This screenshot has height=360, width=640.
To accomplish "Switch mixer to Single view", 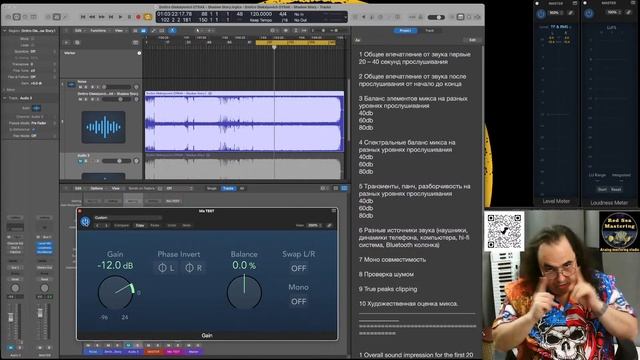I will coord(211,189).
